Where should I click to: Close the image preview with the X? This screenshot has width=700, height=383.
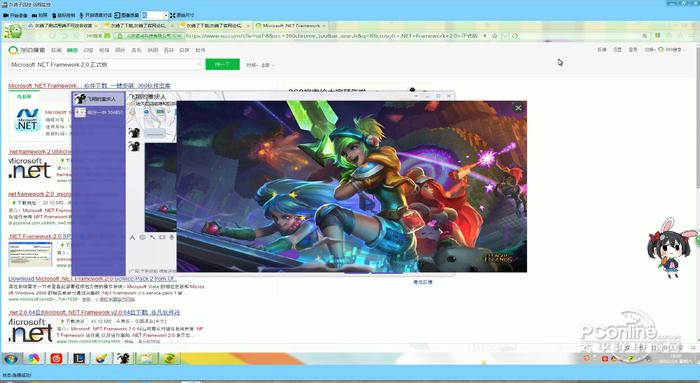pyautogui.click(x=518, y=108)
